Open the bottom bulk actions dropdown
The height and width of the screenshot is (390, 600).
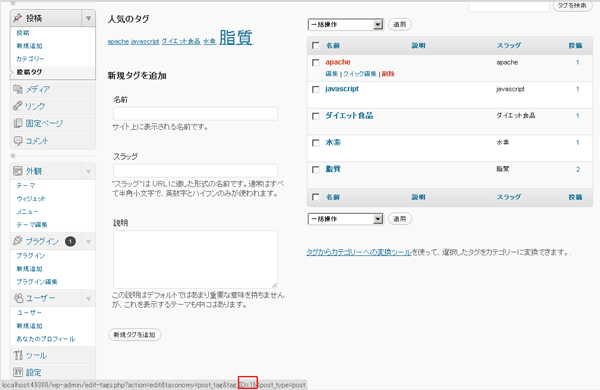click(345, 219)
